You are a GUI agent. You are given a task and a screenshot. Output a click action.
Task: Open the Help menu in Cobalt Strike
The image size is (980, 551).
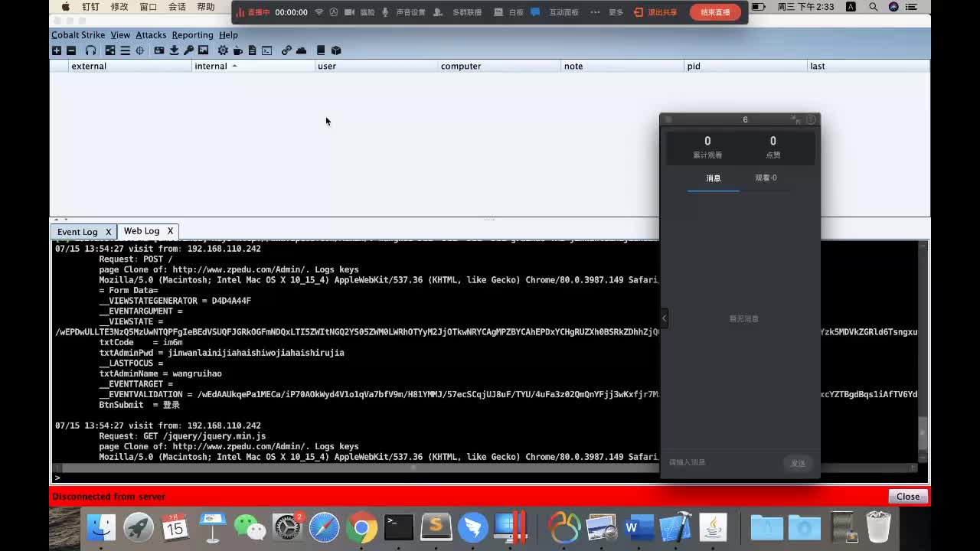pyautogui.click(x=228, y=34)
